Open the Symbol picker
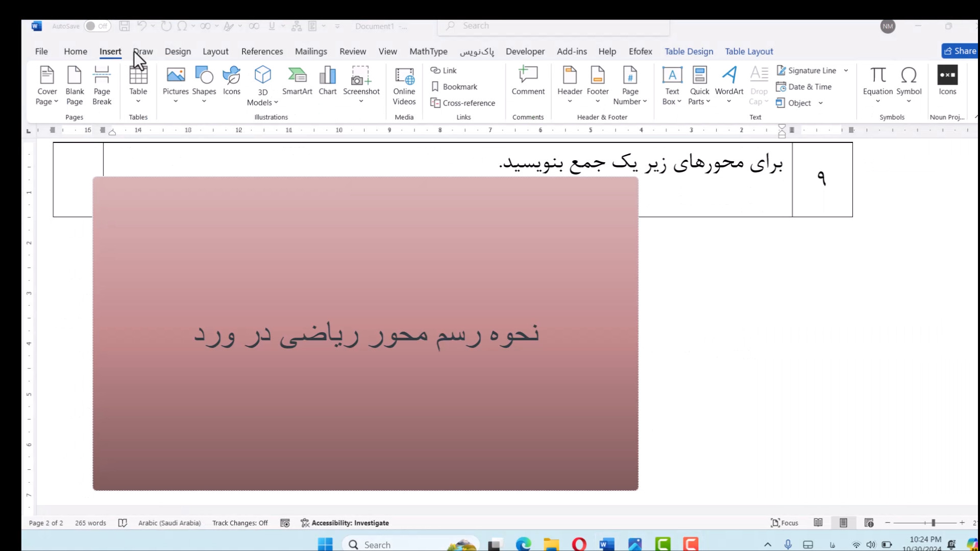The width and height of the screenshot is (980, 551). pyautogui.click(x=909, y=85)
